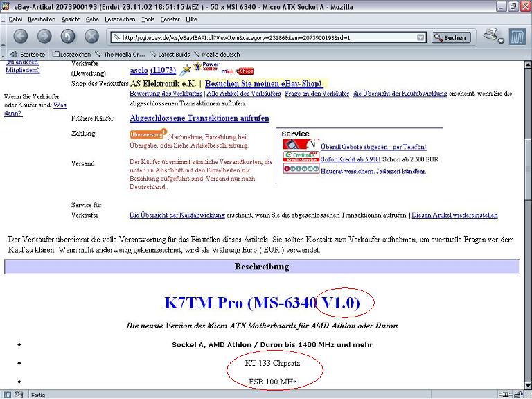The image size is (532, 399).
Task: Open The Mozilla Or… bookmark
Action: tap(120, 54)
